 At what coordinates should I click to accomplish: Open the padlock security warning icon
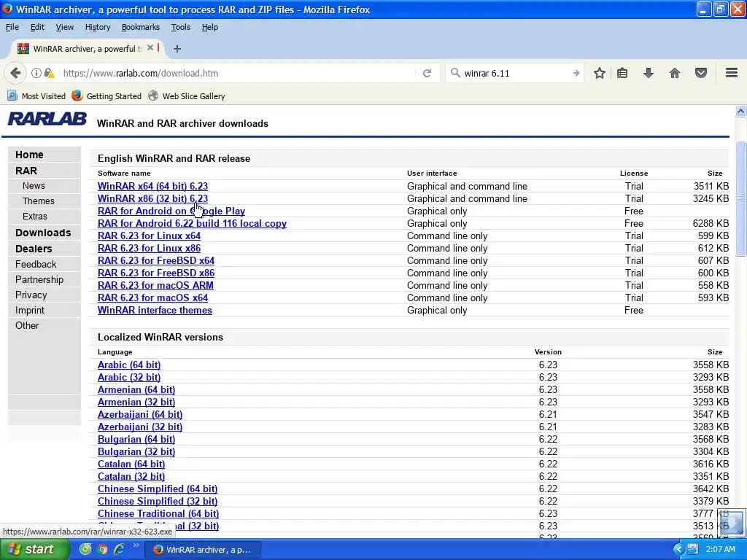[49, 73]
